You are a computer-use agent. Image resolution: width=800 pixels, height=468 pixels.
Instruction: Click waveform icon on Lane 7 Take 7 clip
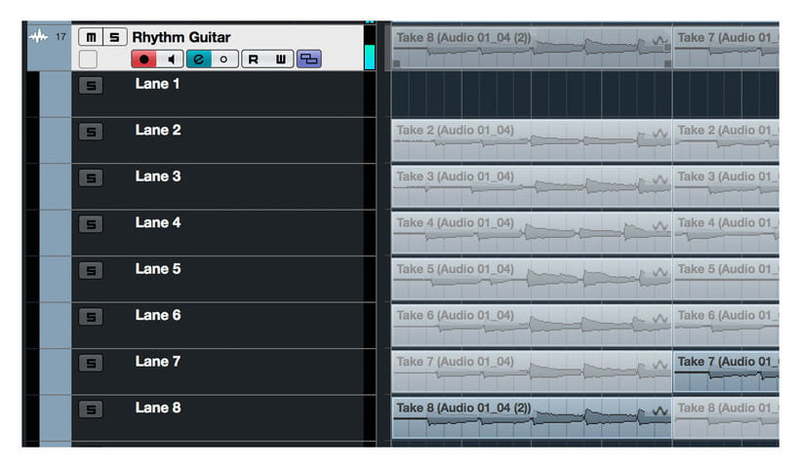click(660, 365)
